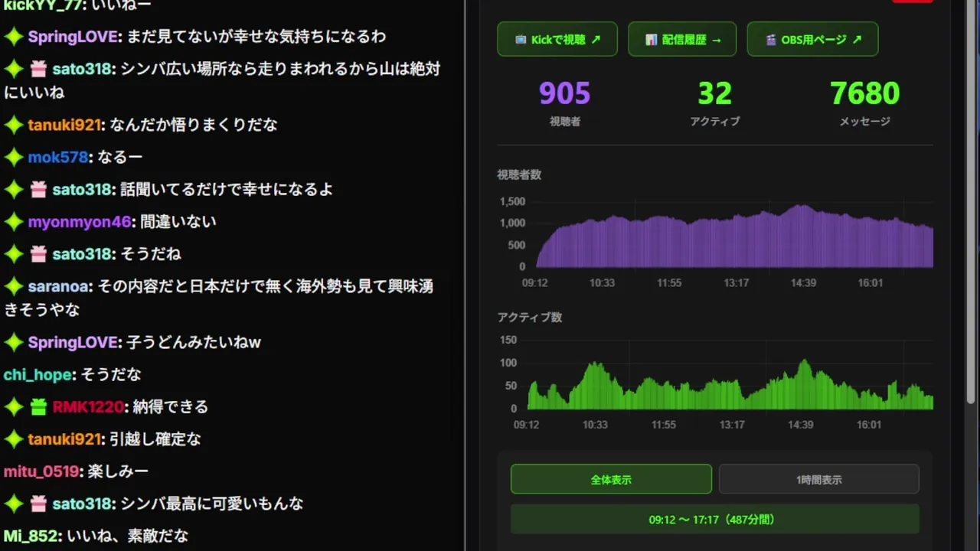Open saranoa's username in chat
The image size is (980, 551).
pos(59,286)
